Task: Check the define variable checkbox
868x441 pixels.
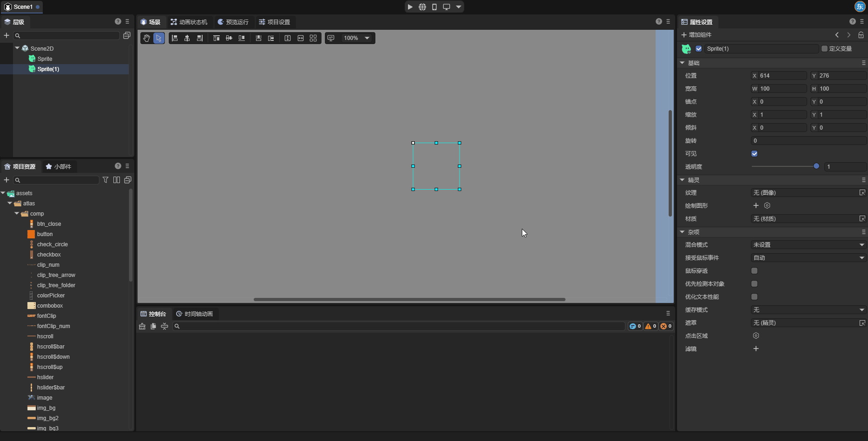Action: pos(824,49)
